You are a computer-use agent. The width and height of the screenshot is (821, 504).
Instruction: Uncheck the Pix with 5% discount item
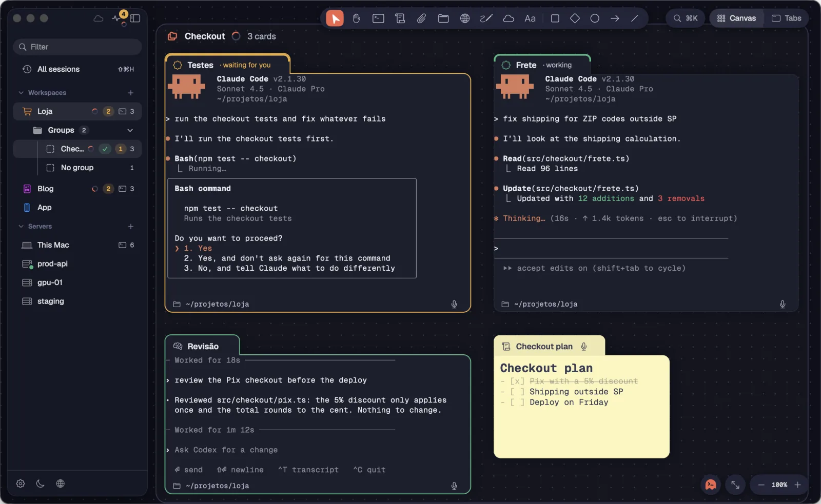click(x=517, y=381)
